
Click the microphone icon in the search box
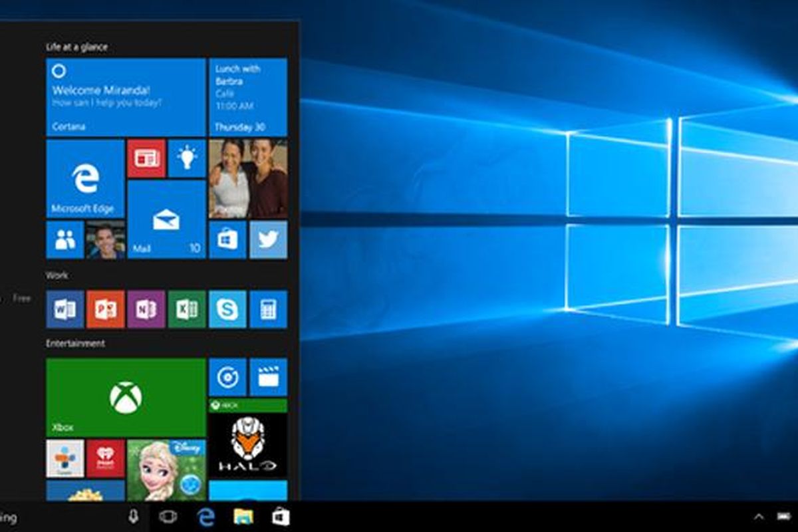pyautogui.click(x=133, y=517)
